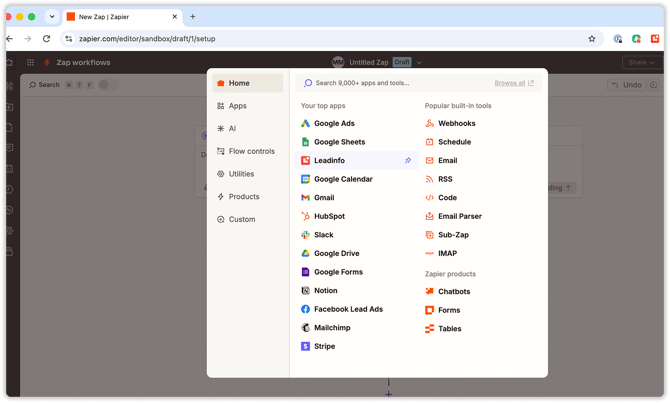Toggle the switch beside Search
The image size is (670, 403).
(x=108, y=85)
